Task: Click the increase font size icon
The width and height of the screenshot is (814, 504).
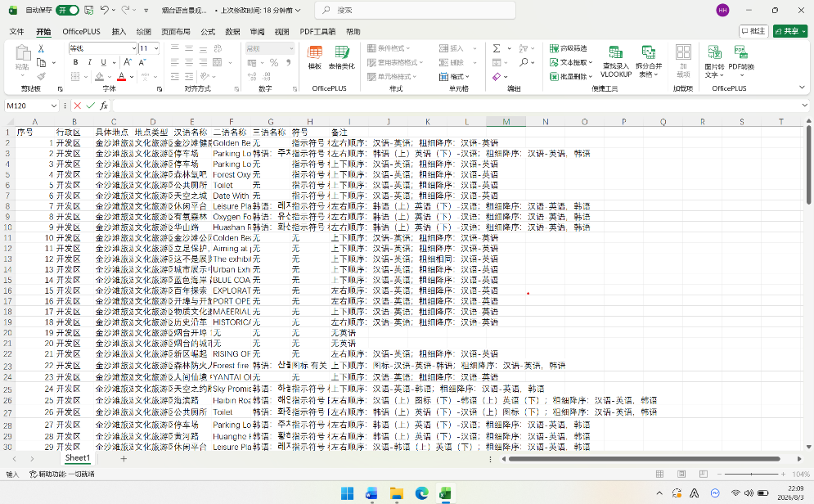Action: [x=127, y=62]
